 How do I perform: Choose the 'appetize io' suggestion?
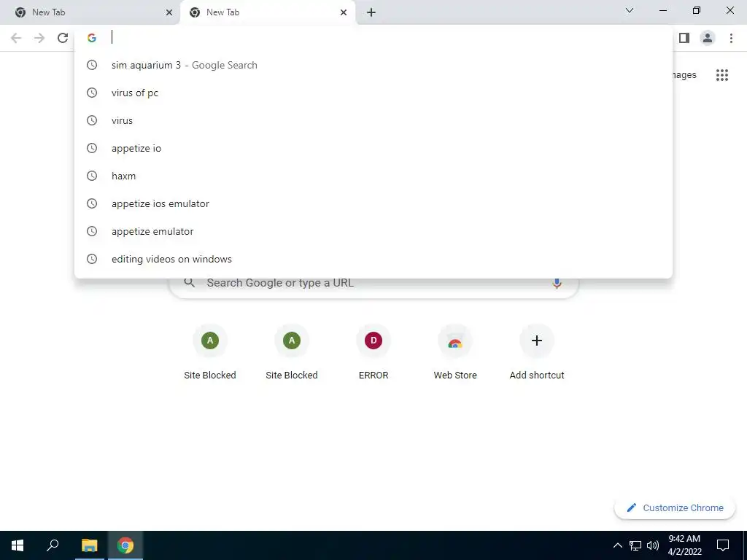click(373, 148)
